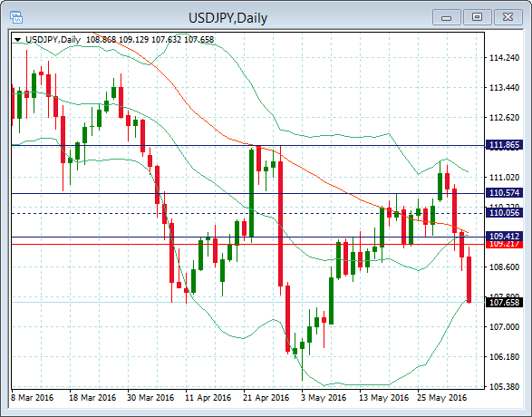Viewport: 532px width, 417px height.
Task: Click the 13 May 2016 date label
Action: [383, 398]
